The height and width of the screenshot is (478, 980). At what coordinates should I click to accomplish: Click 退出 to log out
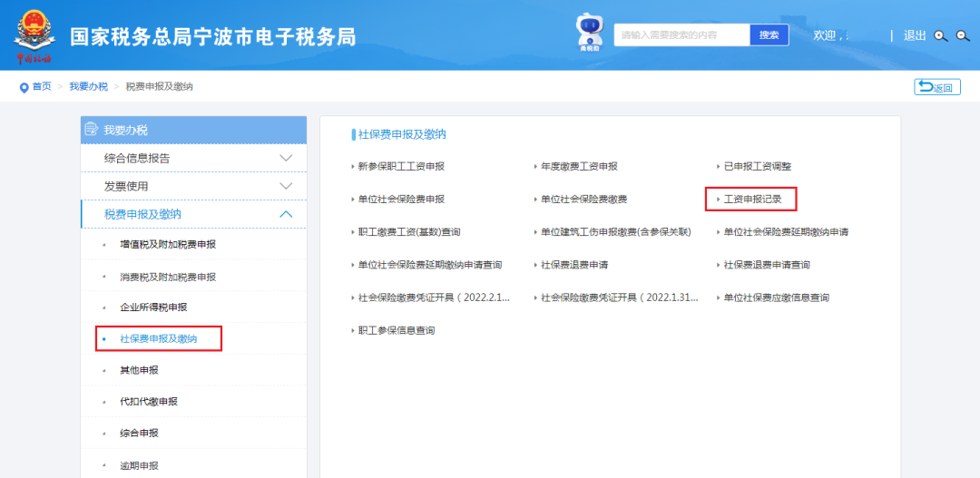tap(915, 35)
